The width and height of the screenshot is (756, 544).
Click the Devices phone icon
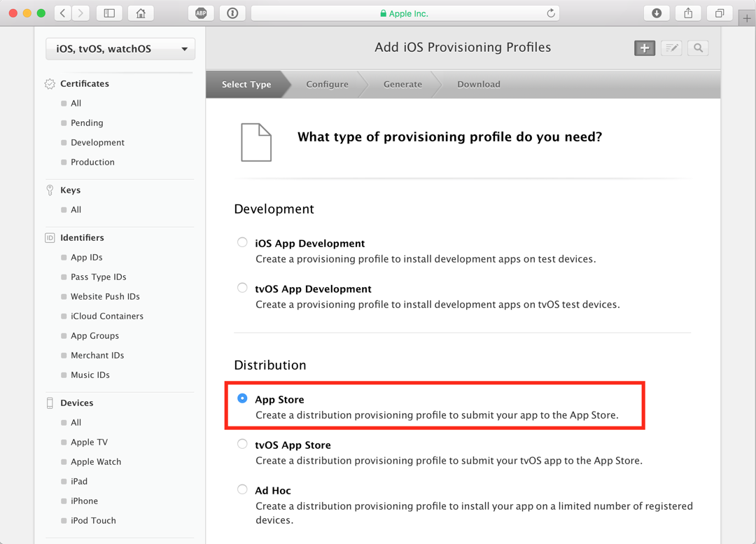pos(50,403)
